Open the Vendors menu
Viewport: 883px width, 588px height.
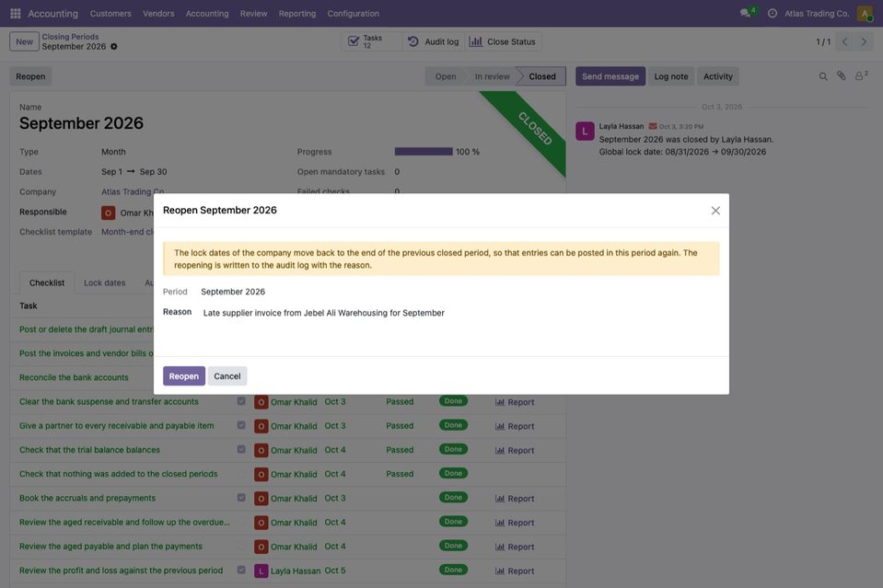coord(158,14)
